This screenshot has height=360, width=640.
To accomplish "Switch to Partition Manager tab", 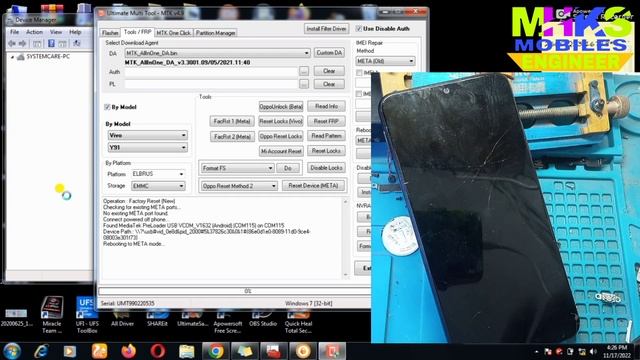I will [216, 33].
